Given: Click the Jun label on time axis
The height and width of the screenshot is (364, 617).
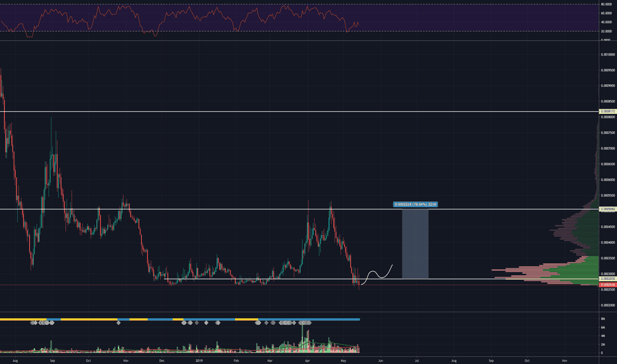Looking at the screenshot, I should (x=381, y=361).
